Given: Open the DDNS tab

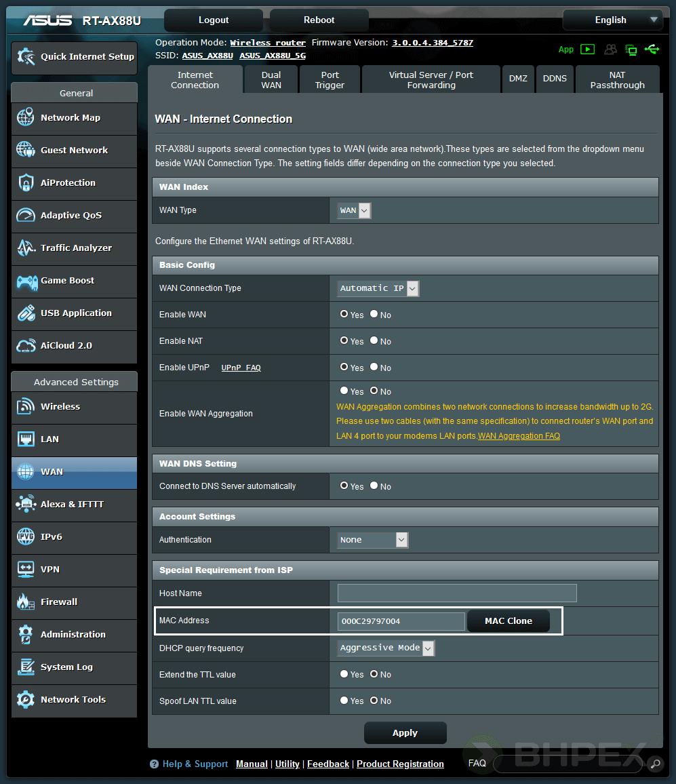Looking at the screenshot, I should pos(555,79).
